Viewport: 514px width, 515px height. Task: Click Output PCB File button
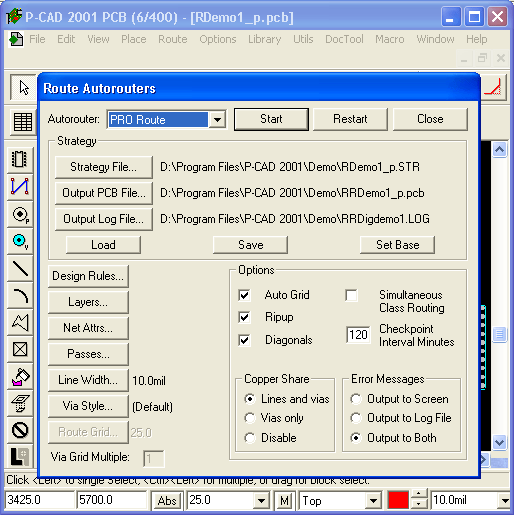(x=104, y=193)
